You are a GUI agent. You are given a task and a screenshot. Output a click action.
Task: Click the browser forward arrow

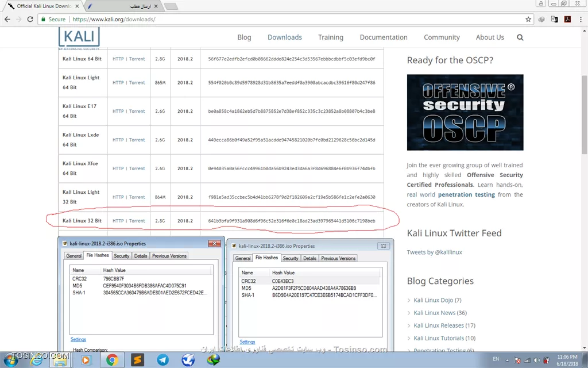[x=19, y=19]
